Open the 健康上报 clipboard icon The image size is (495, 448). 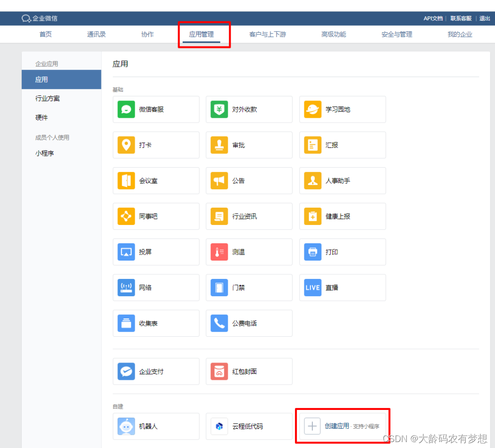[x=312, y=216]
